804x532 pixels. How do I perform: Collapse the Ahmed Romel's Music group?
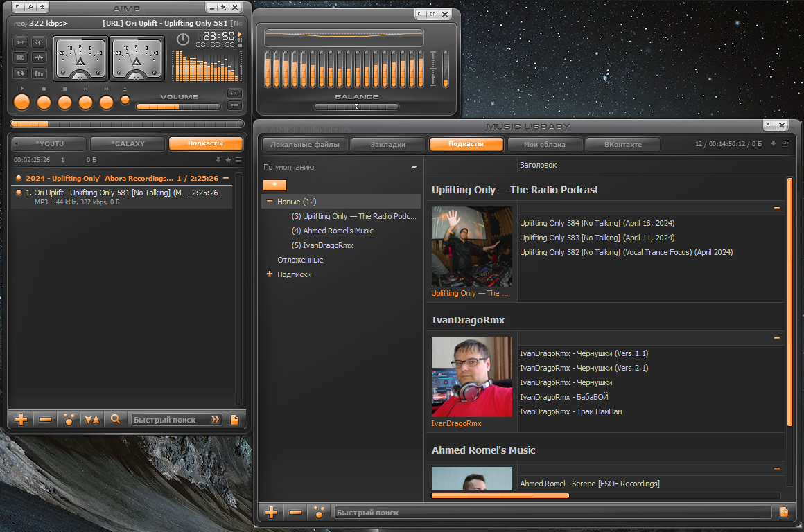click(777, 468)
